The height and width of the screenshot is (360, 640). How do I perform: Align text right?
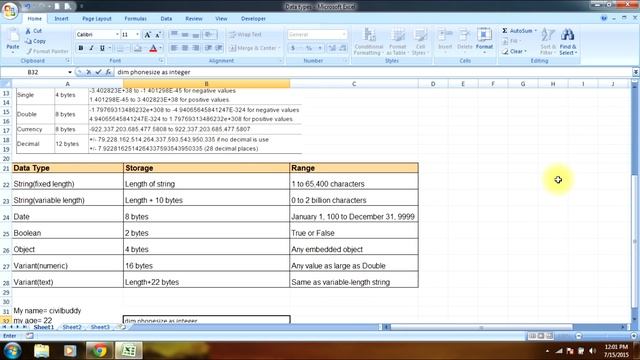tap(196, 48)
